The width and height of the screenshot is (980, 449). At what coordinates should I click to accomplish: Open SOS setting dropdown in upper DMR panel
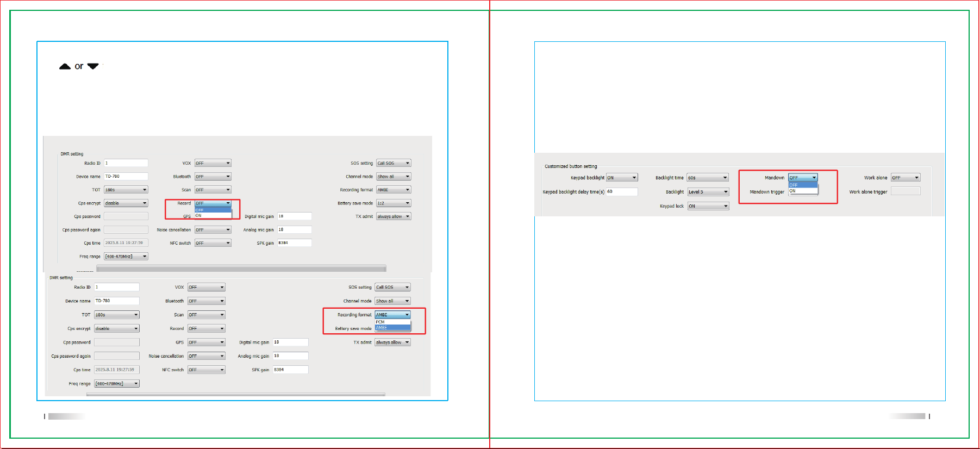[394, 163]
